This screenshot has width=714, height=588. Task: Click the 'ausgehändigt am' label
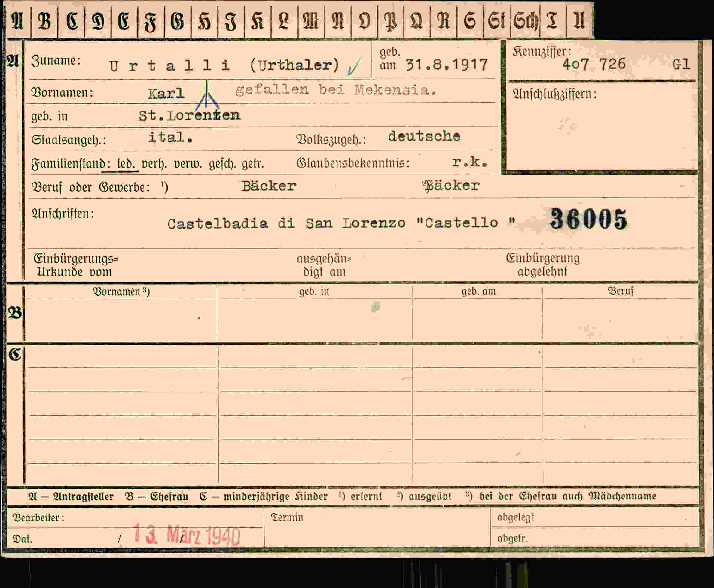pos(324,265)
